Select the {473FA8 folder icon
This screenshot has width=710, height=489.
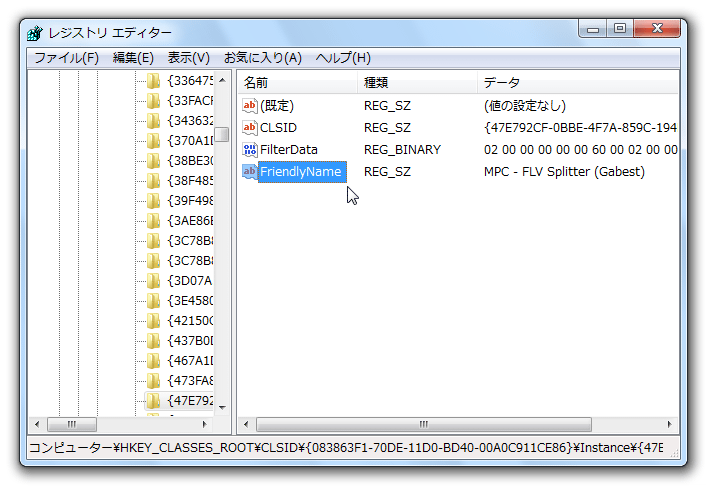point(154,380)
